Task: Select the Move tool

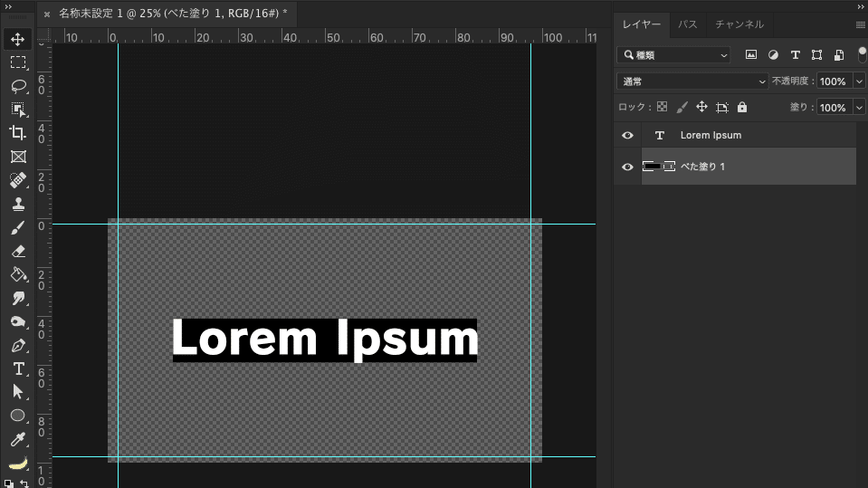Action: pos(18,39)
